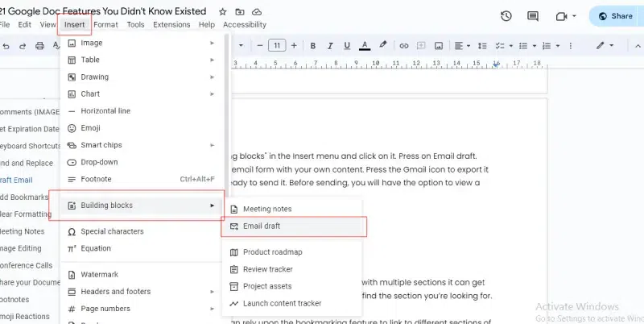This screenshot has width=644, height=324.
Task: Toggle bold formatting
Action: tap(313, 46)
